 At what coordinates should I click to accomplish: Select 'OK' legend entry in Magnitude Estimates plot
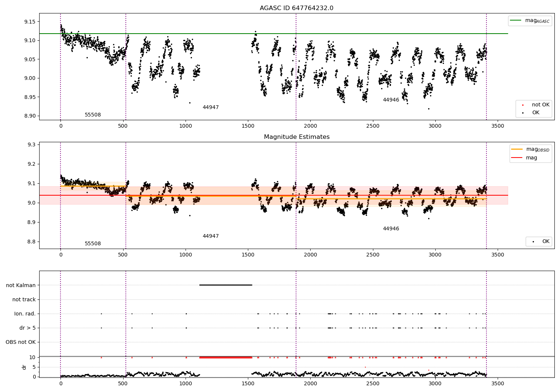tap(541, 242)
